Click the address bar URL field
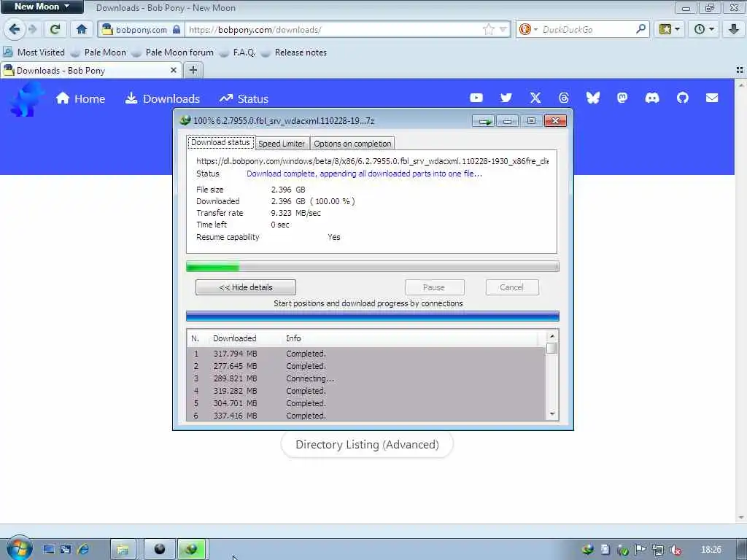 pos(333,29)
